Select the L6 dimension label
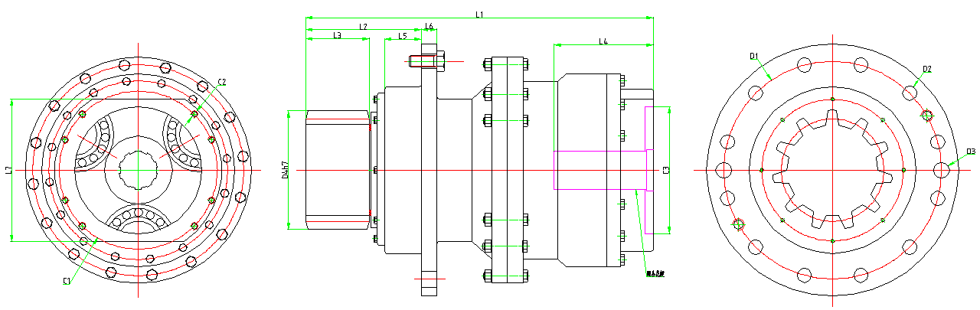 point(429,27)
